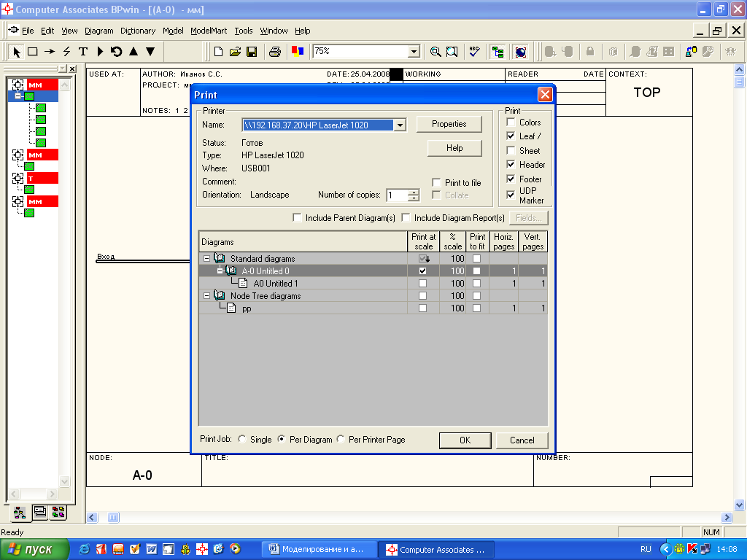Run the ABC spell check icon
The height and width of the screenshot is (560, 747).
pyautogui.click(x=474, y=52)
